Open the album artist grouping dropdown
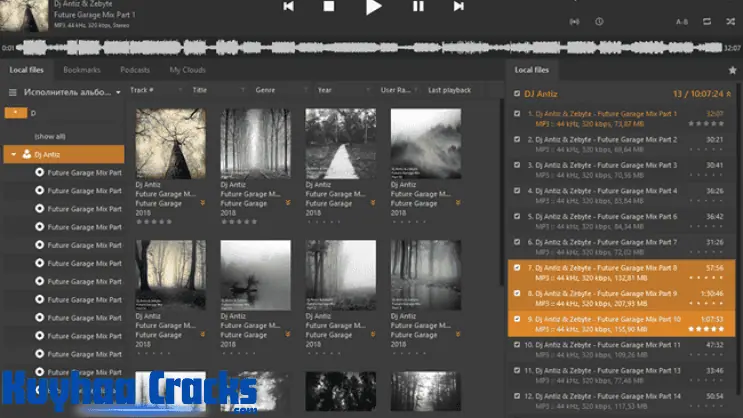 coord(118,91)
